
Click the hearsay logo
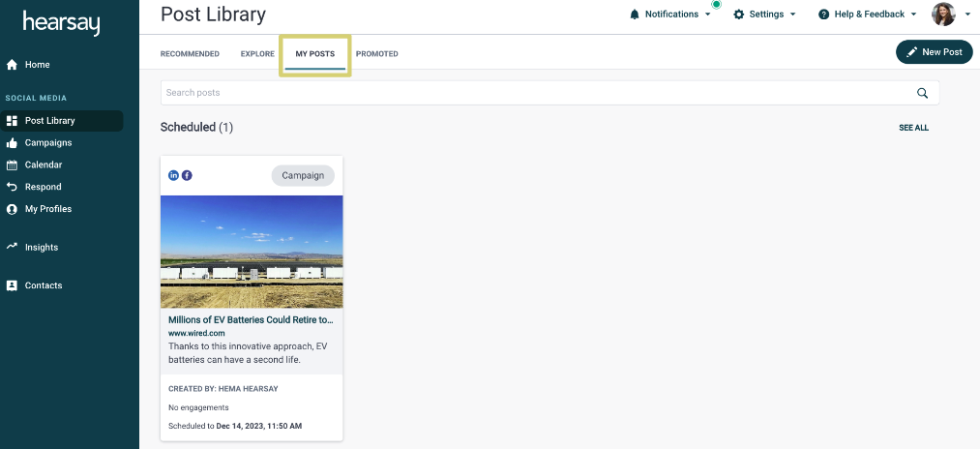pos(61,22)
